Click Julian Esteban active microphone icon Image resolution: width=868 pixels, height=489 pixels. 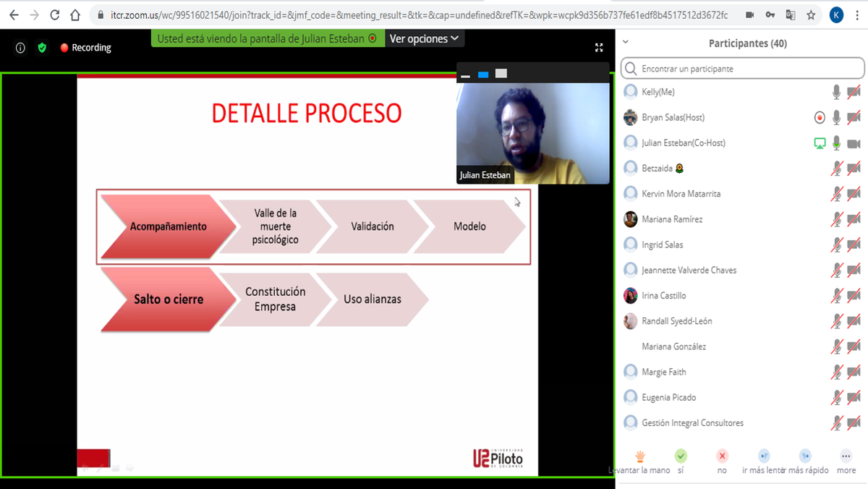(x=836, y=143)
